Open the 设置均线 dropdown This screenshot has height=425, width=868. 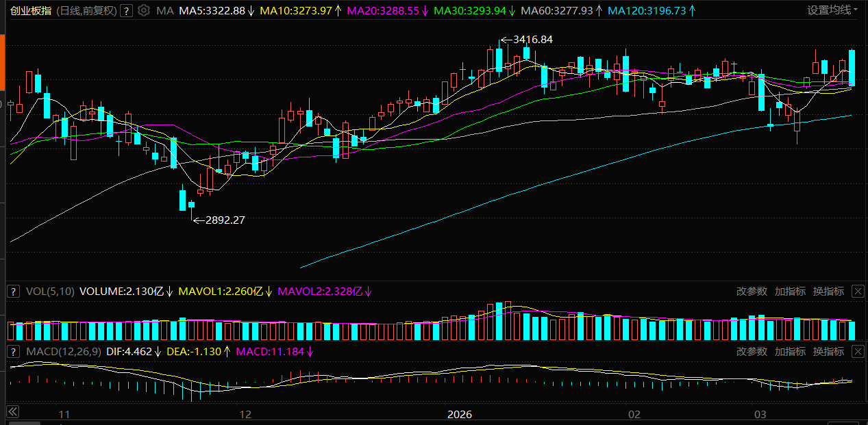(x=832, y=10)
